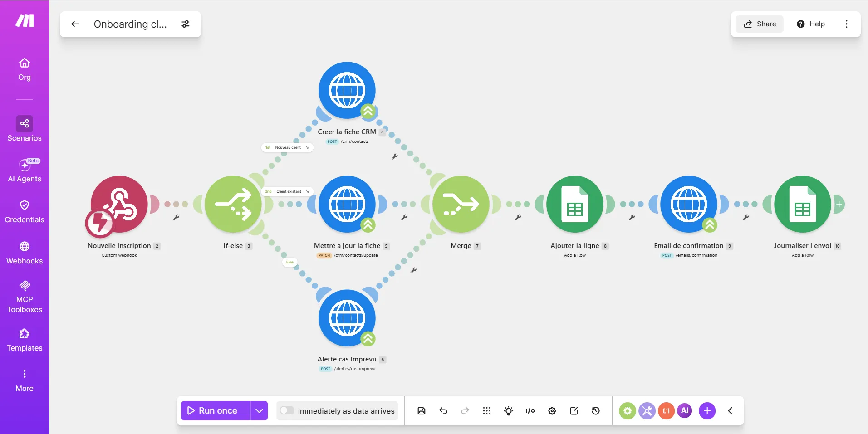This screenshot has height=434, width=868.
Task: Click the Ajouter la ligne sheets module
Action: coord(575,204)
